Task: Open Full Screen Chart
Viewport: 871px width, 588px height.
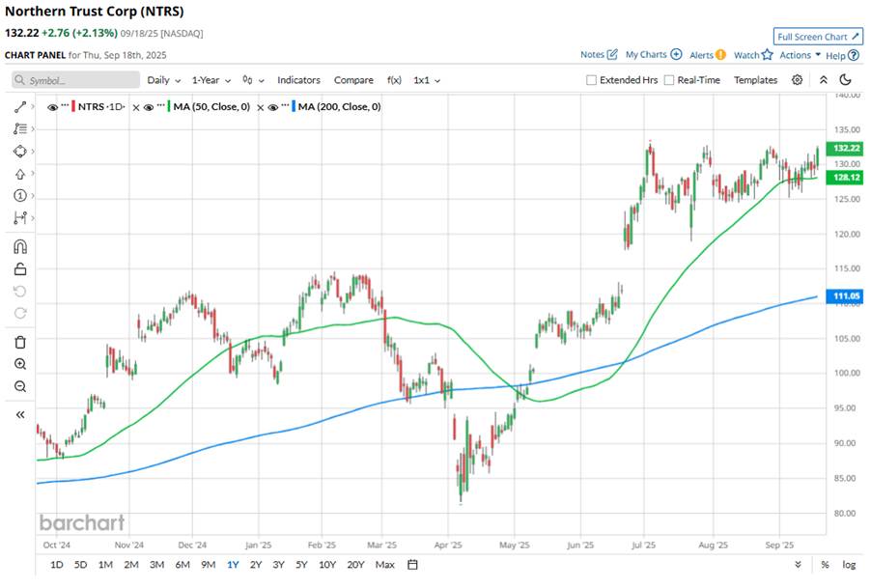Action: (x=818, y=37)
